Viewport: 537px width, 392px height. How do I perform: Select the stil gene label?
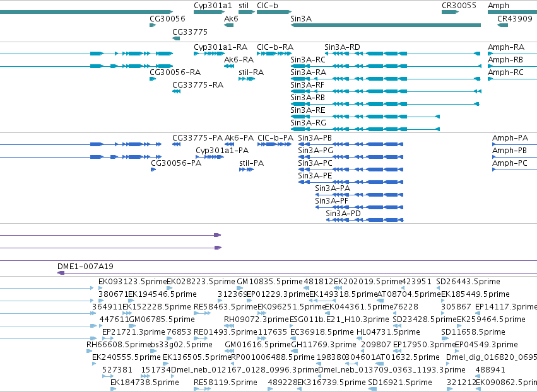244,6
